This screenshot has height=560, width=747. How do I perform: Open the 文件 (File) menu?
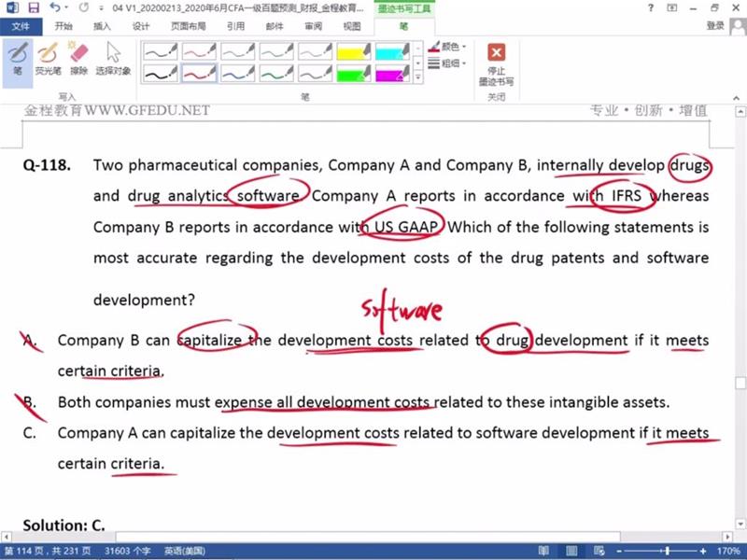tap(21, 26)
